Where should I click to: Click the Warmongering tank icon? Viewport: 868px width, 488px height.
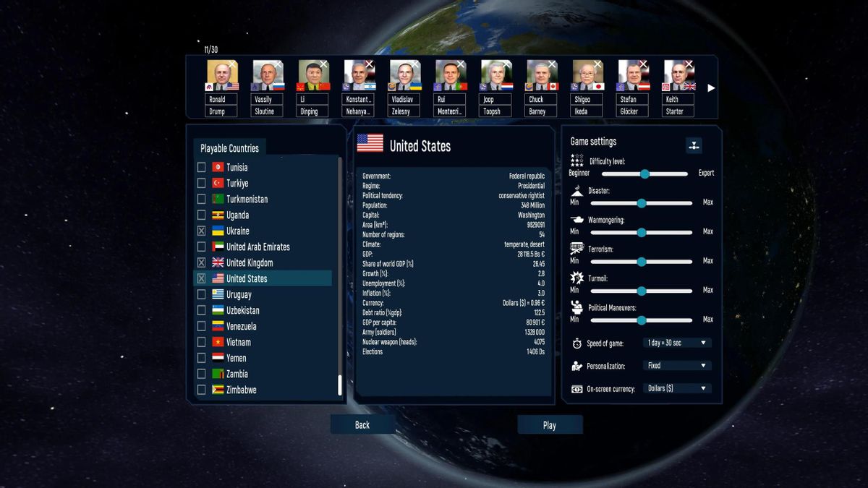(577, 220)
